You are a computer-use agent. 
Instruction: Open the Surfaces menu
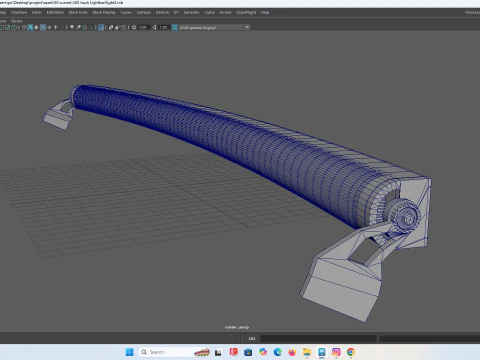pyautogui.click(x=144, y=12)
